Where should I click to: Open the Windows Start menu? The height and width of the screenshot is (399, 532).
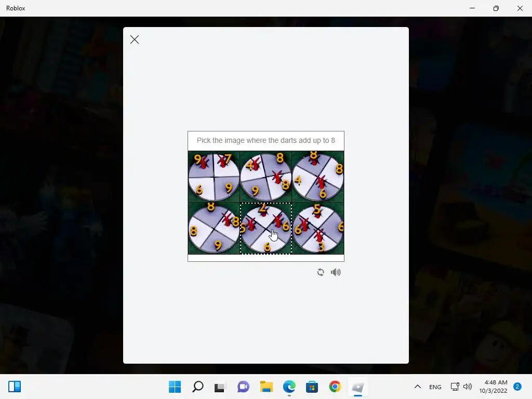click(175, 387)
